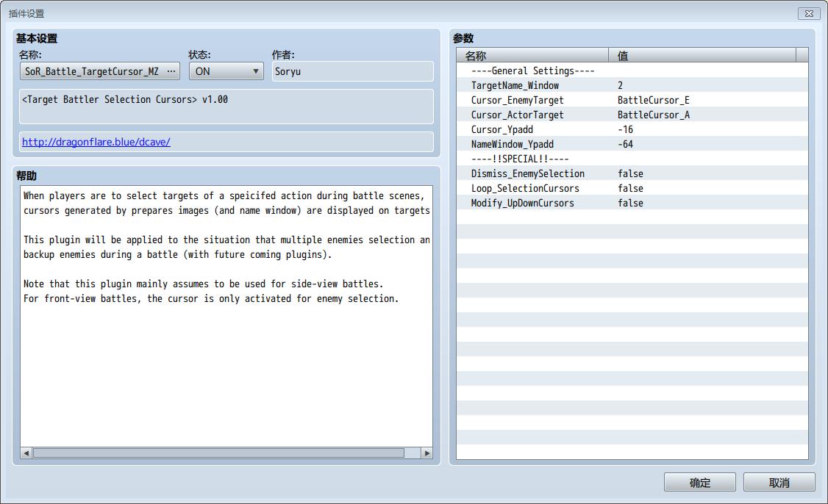Image resolution: width=828 pixels, height=504 pixels.
Task: Click the BattleCursor_A value cell
Action: (x=653, y=115)
